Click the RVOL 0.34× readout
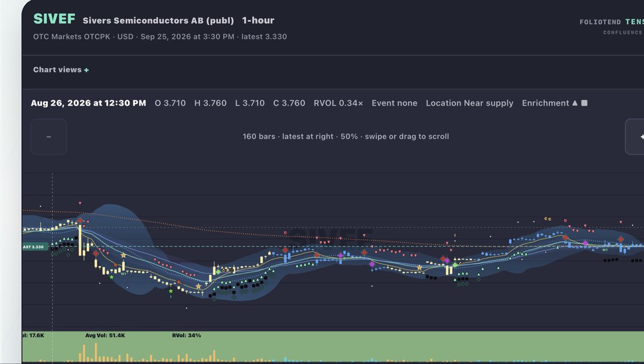Screen dimensions: 644x364 338,103
